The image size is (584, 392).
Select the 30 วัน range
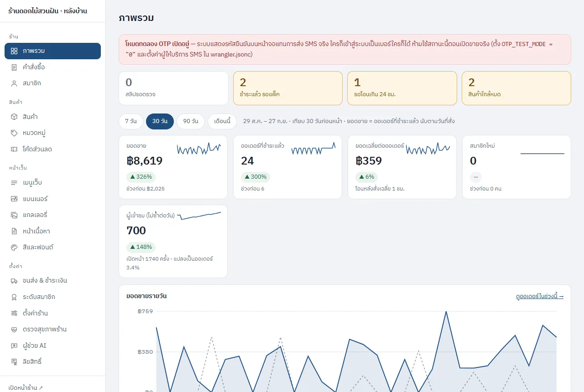click(160, 121)
